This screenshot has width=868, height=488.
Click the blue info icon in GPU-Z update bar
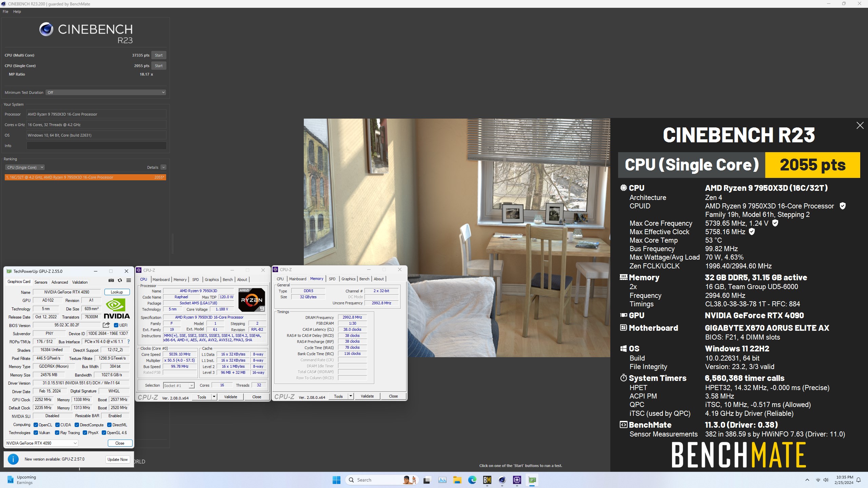pos(13,459)
